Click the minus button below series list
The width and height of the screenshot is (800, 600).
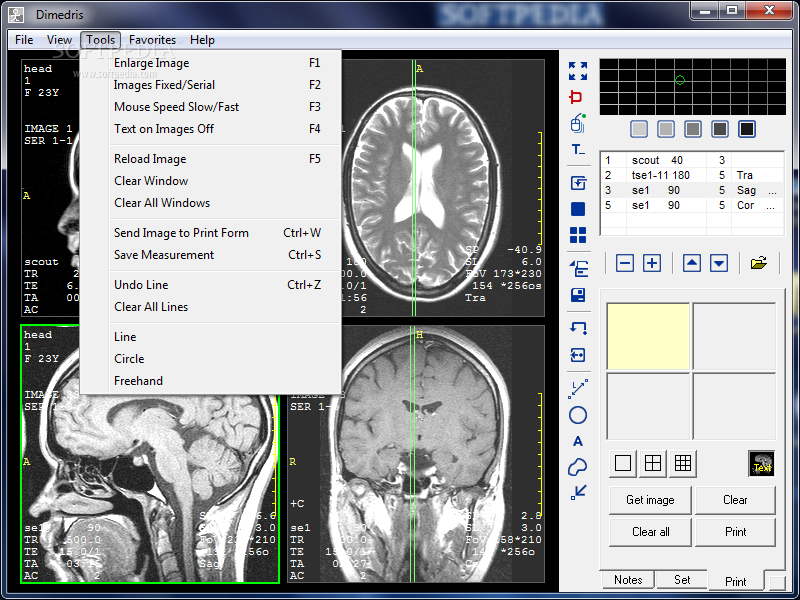pos(624,263)
